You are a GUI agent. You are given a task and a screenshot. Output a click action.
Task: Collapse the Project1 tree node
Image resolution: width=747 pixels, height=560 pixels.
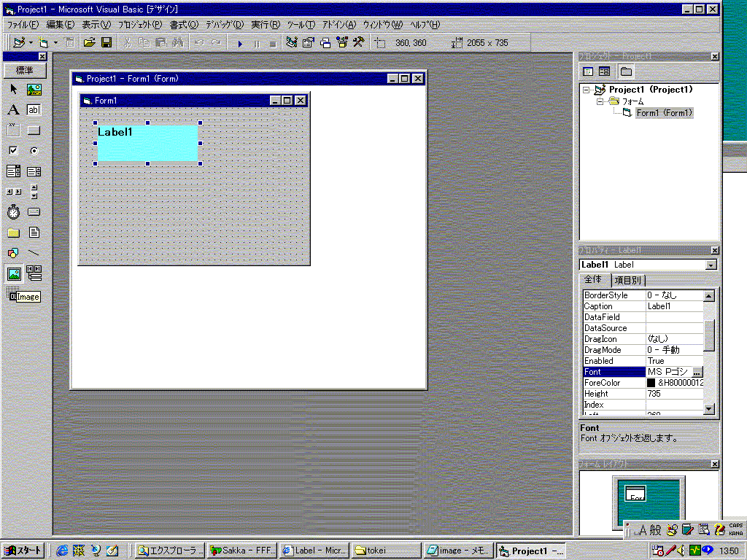[x=586, y=90]
